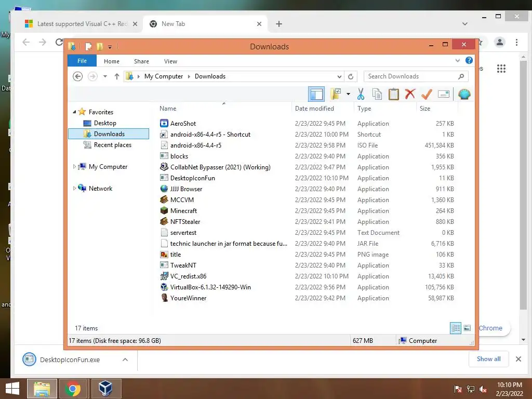
Task: Click the Forward arrow in Explorer
Action: (92, 76)
